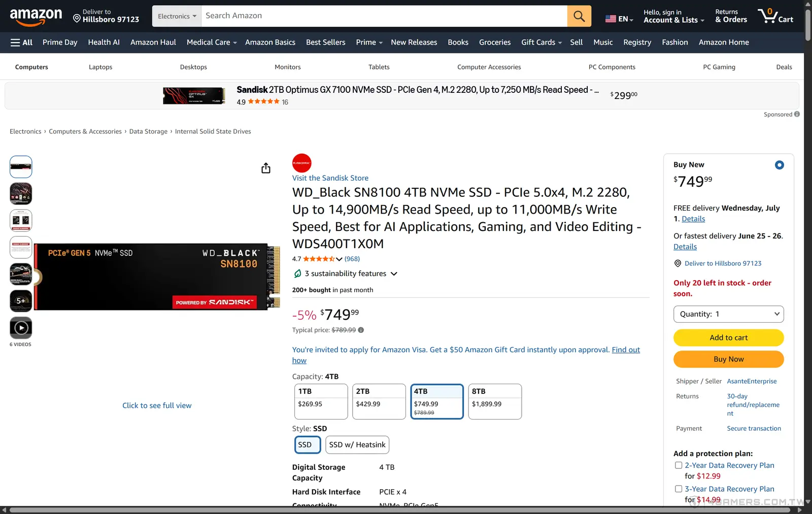
Task: Click the search magnifier button
Action: click(x=579, y=16)
